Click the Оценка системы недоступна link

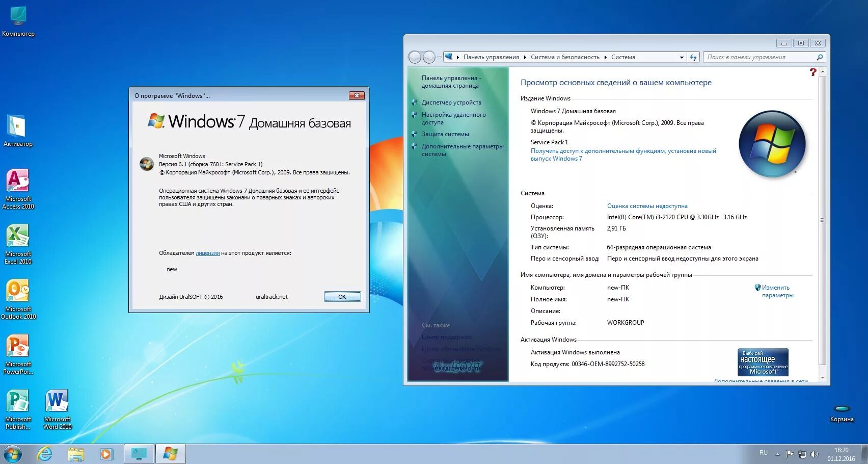(647, 206)
